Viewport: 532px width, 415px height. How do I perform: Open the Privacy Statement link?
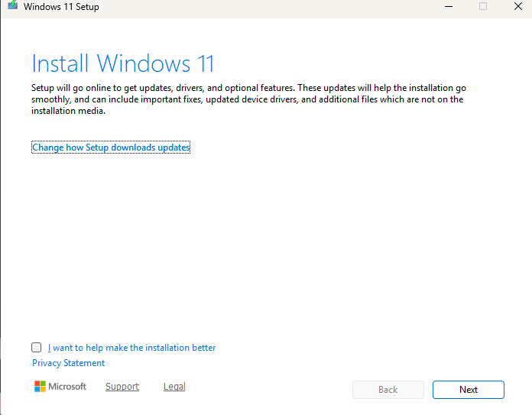[x=68, y=363]
